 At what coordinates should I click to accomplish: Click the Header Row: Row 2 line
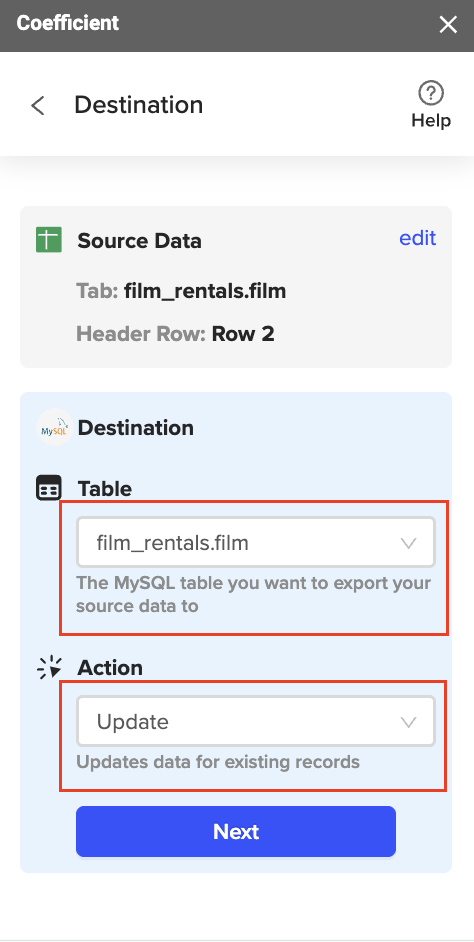(175, 333)
